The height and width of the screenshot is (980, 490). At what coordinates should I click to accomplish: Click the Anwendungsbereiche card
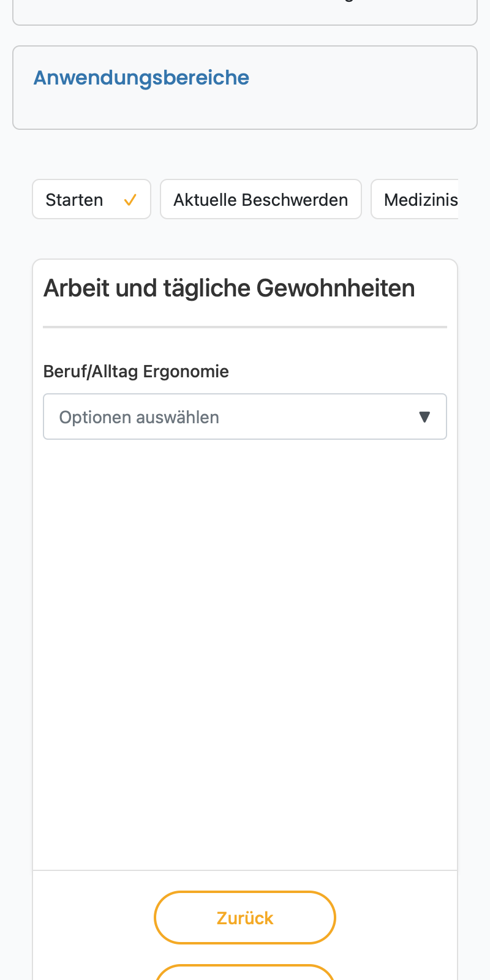coord(245,88)
